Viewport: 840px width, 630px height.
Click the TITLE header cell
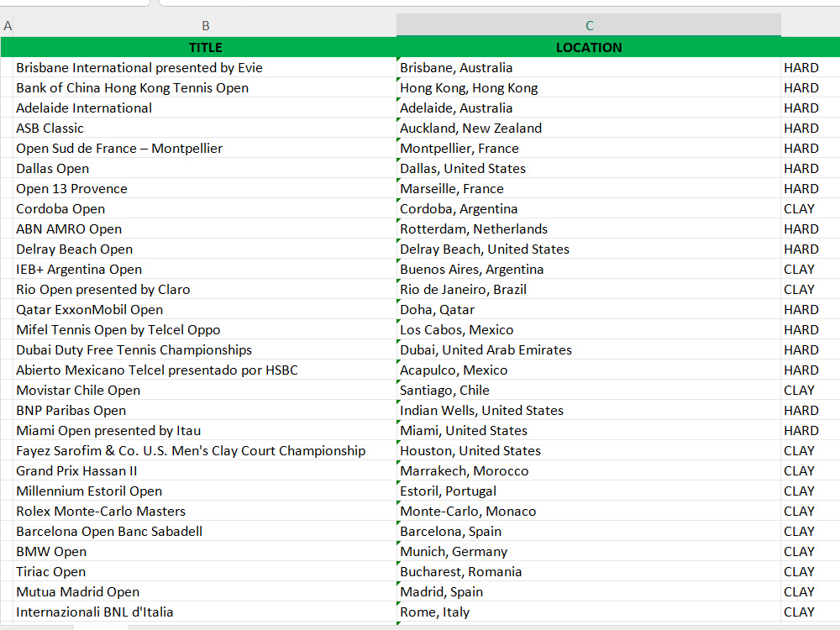point(205,47)
